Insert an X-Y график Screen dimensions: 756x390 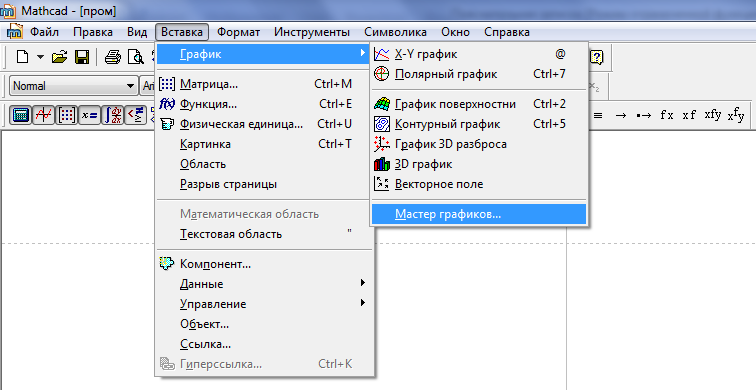point(479,54)
